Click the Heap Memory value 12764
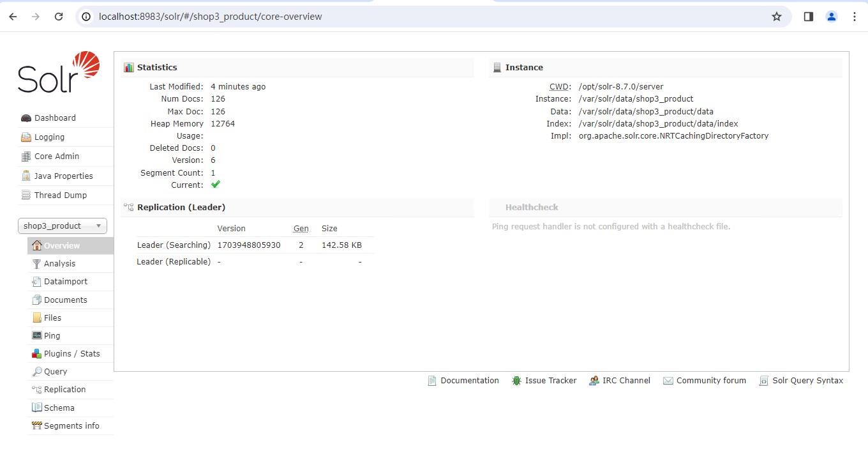The image size is (868, 451). (x=223, y=124)
